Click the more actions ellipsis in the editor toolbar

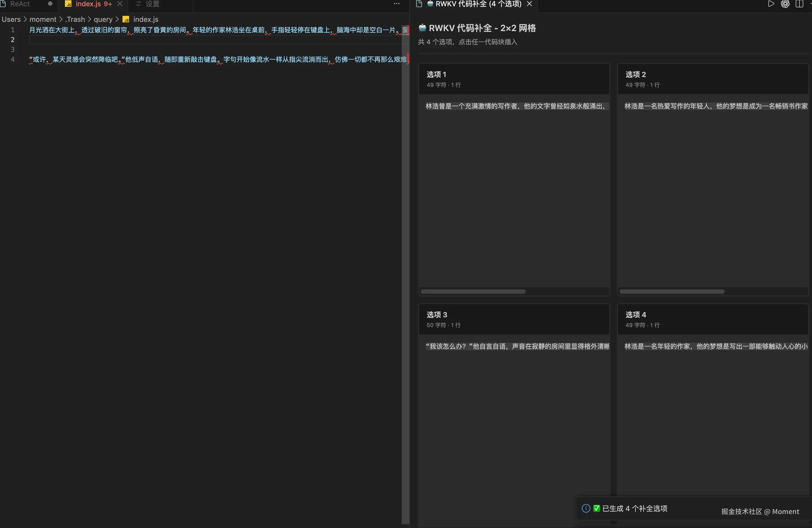pyautogui.click(x=396, y=4)
